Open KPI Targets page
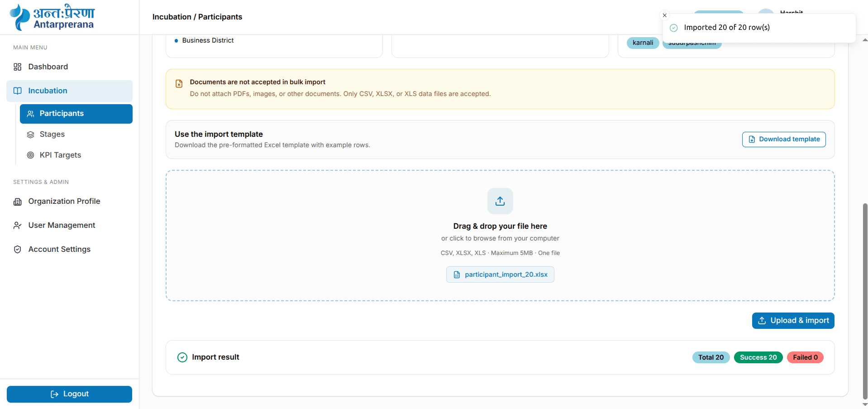Screen dimensions: 868x409 (76, 155)
